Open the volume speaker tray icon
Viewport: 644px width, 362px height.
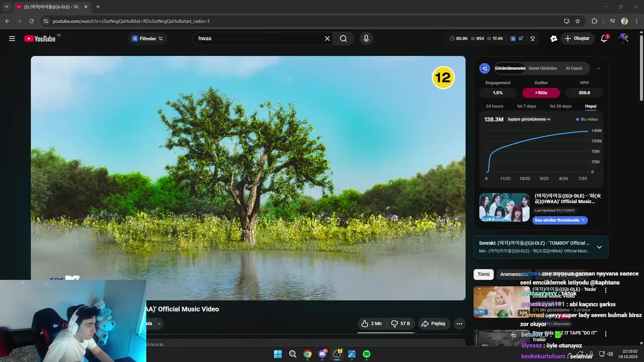(610, 354)
